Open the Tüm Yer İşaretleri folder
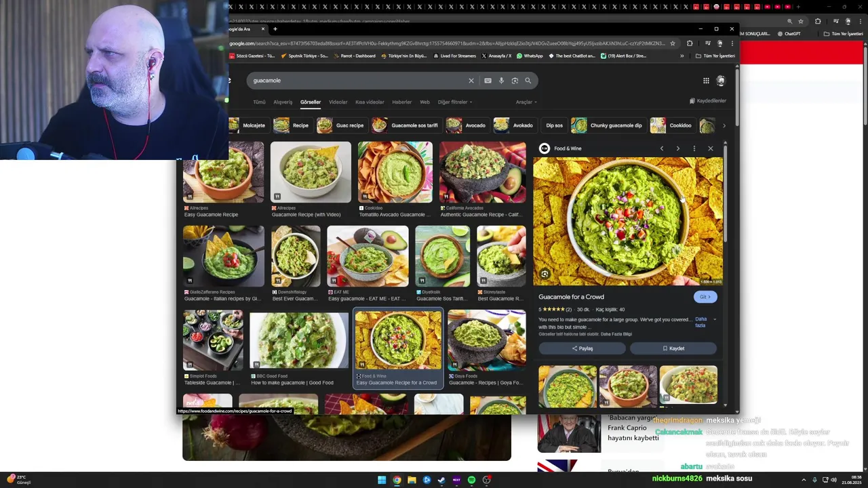This screenshot has height=488, width=868. coord(715,56)
